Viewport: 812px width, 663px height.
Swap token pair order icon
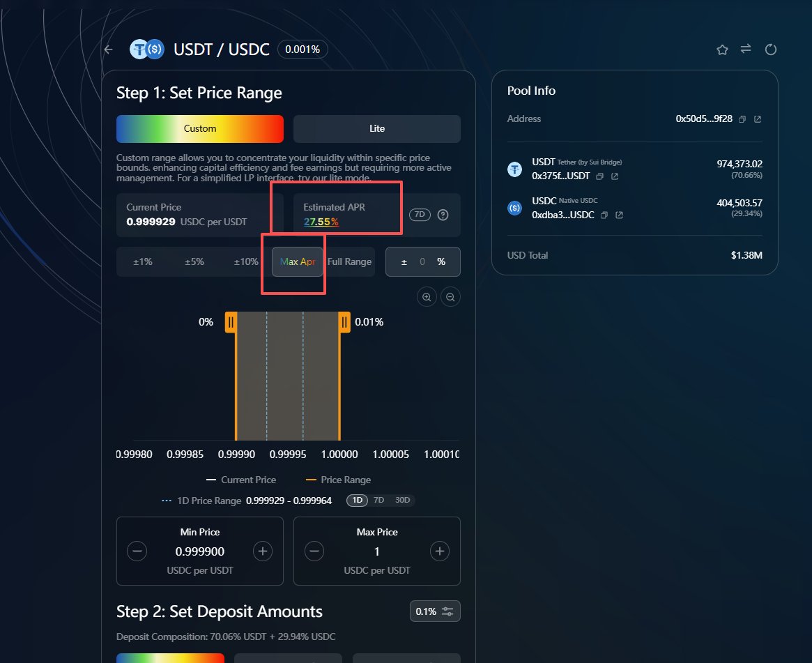[746, 49]
